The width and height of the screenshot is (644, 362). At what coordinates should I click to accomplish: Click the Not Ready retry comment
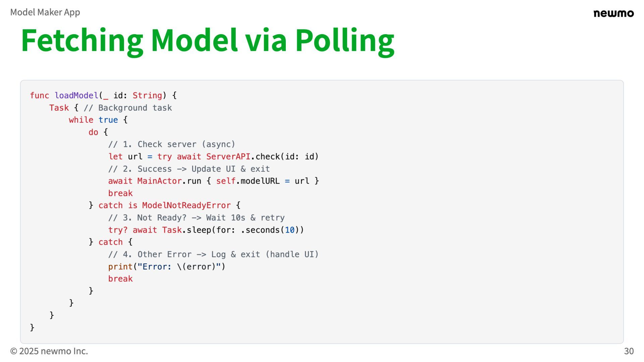(196, 218)
